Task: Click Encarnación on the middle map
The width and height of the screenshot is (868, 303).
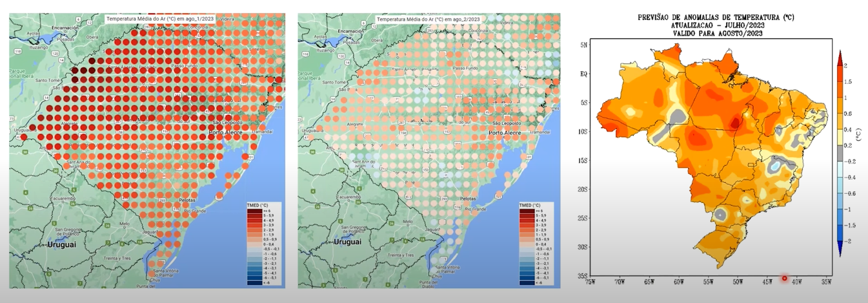Action: (350, 30)
